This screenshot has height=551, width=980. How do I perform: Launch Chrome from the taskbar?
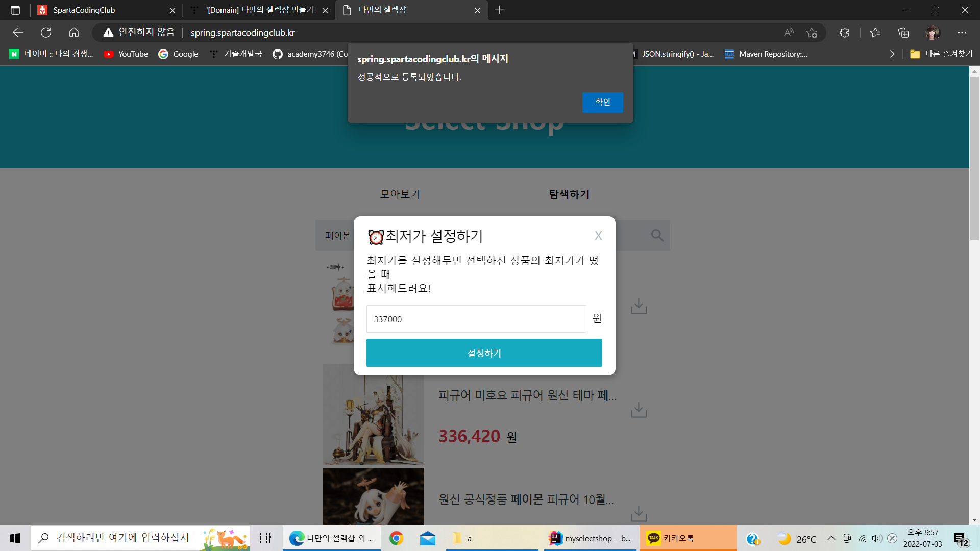pos(396,538)
